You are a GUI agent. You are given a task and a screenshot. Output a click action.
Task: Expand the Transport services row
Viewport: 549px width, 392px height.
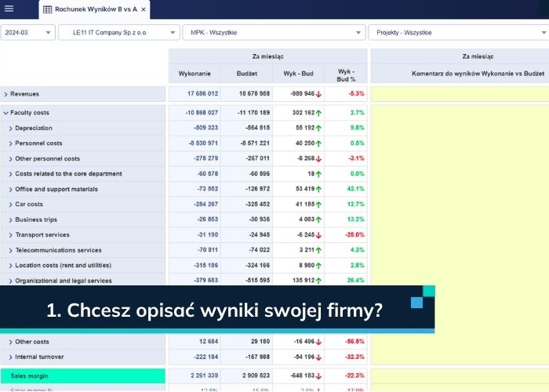click(10, 235)
